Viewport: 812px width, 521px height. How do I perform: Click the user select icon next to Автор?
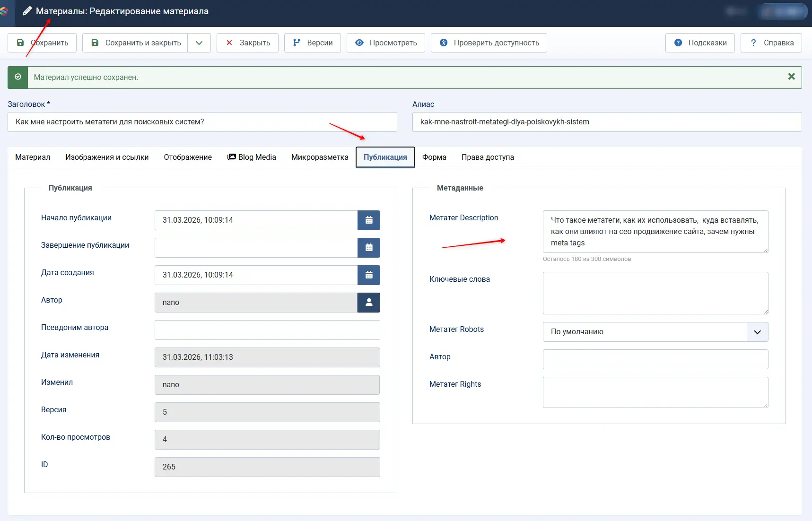[x=369, y=303]
